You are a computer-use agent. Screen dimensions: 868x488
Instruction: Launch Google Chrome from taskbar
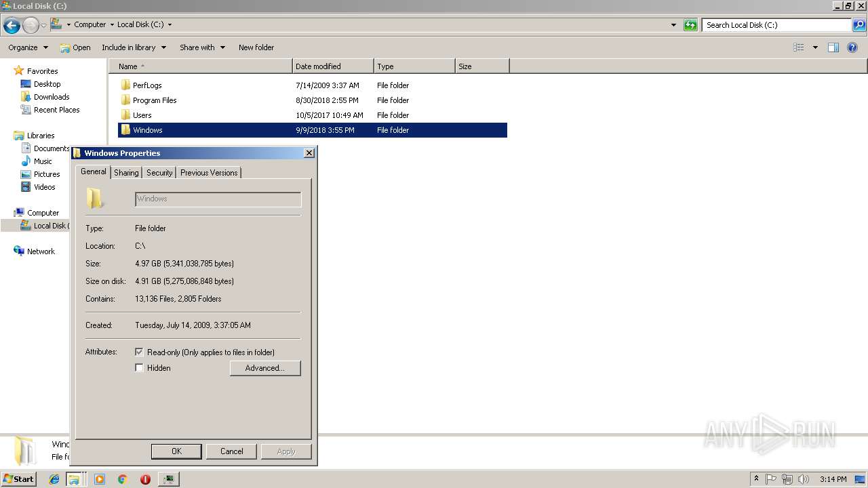tap(123, 479)
